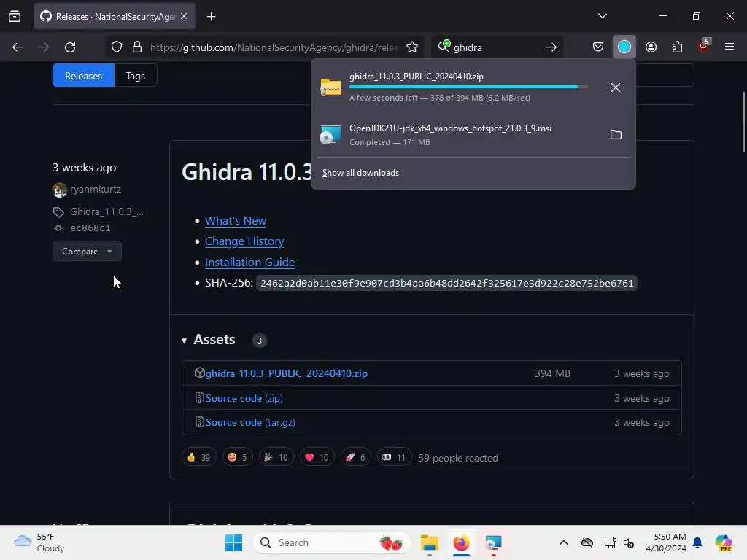The image size is (747, 560).
Task: Switch to the Tags tab
Action: click(x=135, y=76)
